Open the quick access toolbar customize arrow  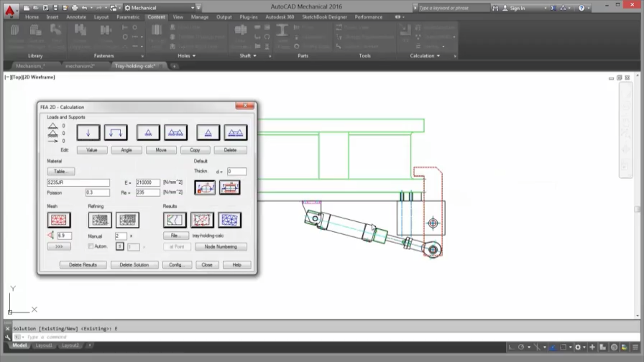pos(198,8)
